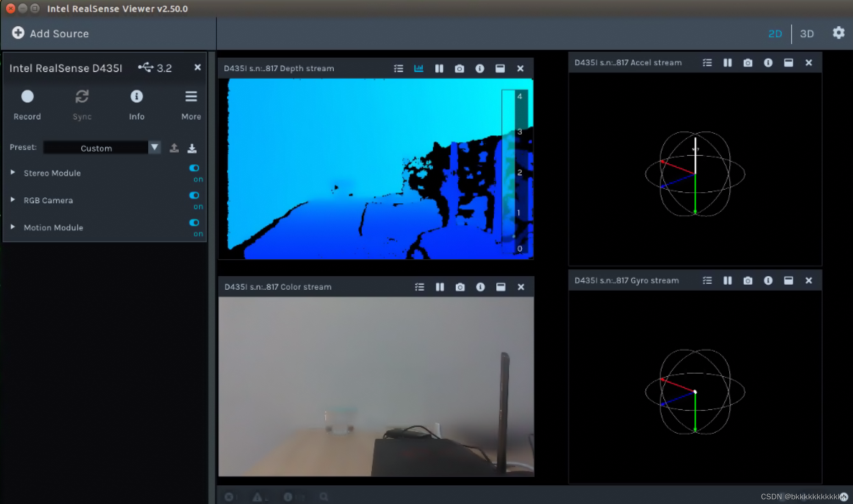Remove the Intel RealSense D435I device
853x504 pixels.
pyautogui.click(x=197, y=67)
